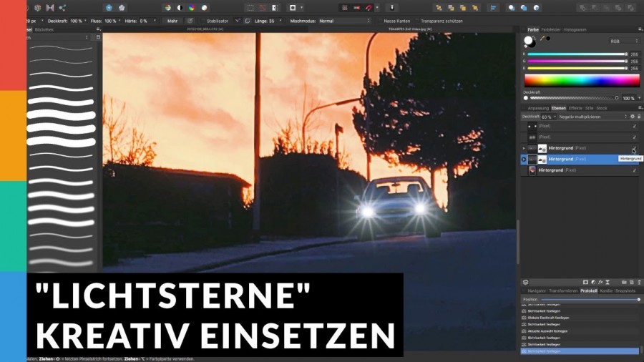Switch to the Kanäle tab
The image size is (644, 362).
point(606,290)
